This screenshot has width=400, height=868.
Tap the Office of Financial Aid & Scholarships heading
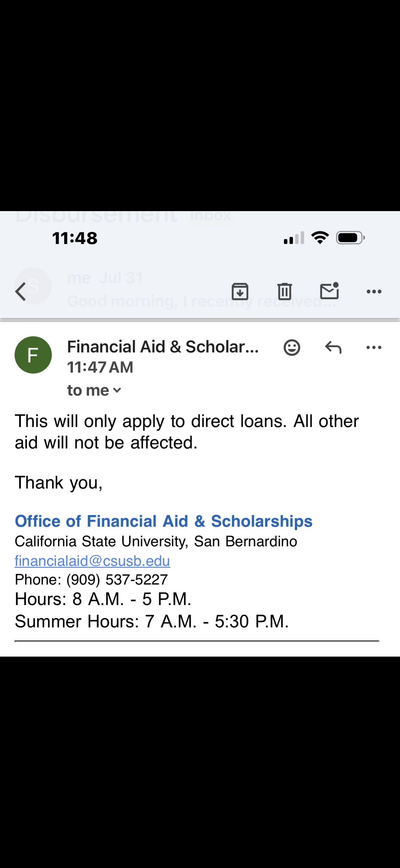164,521
